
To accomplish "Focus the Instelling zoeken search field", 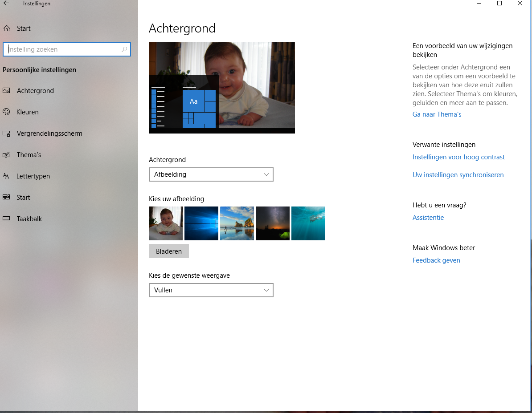I will click(x=66, y=49).
